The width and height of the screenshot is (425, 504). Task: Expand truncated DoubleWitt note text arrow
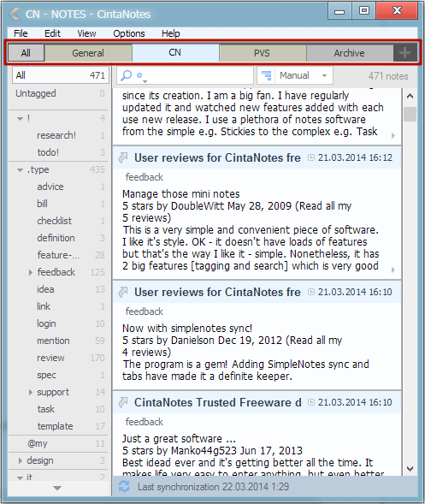(x=393, y=270)
